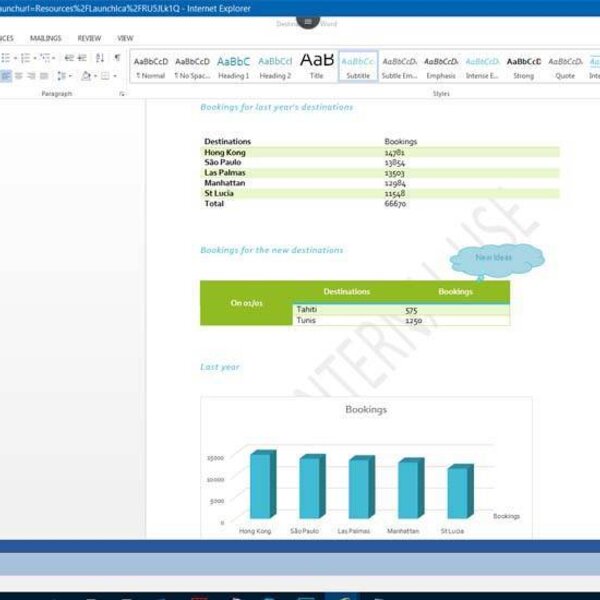The image size is (600, 600).
Task: Select the St Lucia bar in chart
Action: pyautogui.click(x=460, y=492)
